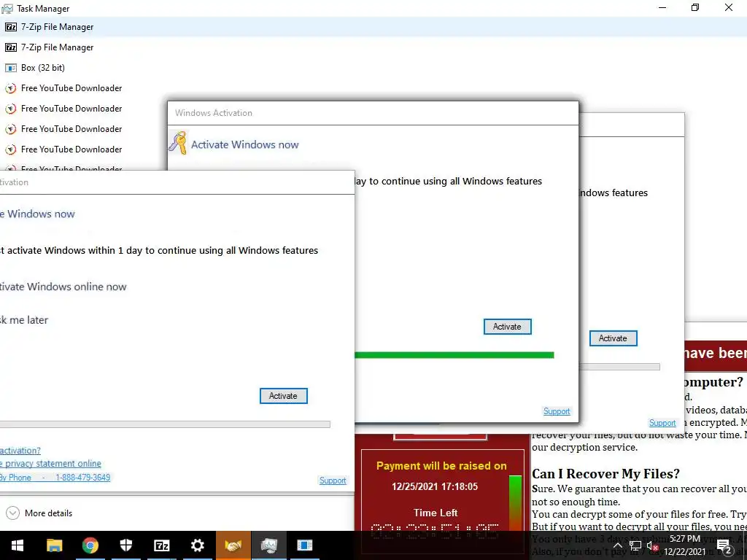Switch to Task Manager taskbar icon
The width and height of the screenshot is (747, 560).
point(268,545)
